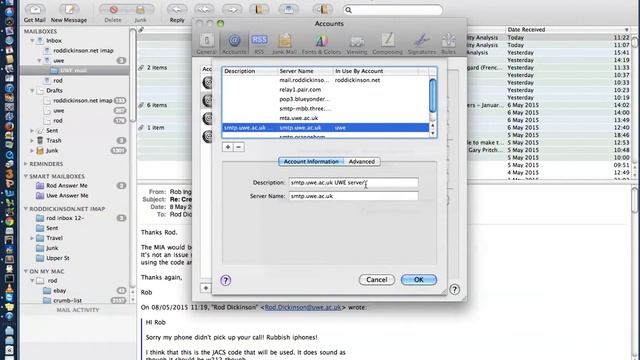The width and height of the screenshot is (640, 360).
Task: Confirm with the OK button
Action: coord(419,280)
